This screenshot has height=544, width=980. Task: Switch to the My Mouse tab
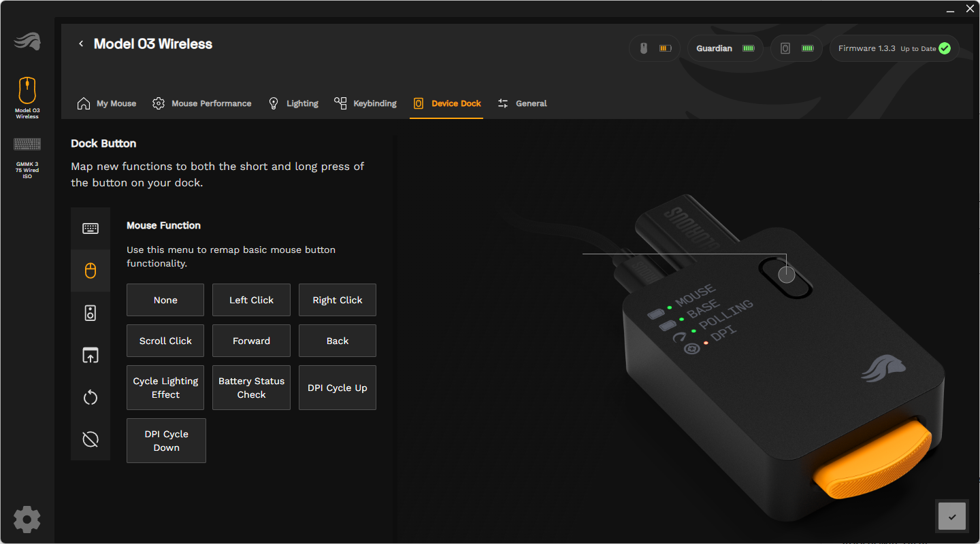[x=107, y=103]
